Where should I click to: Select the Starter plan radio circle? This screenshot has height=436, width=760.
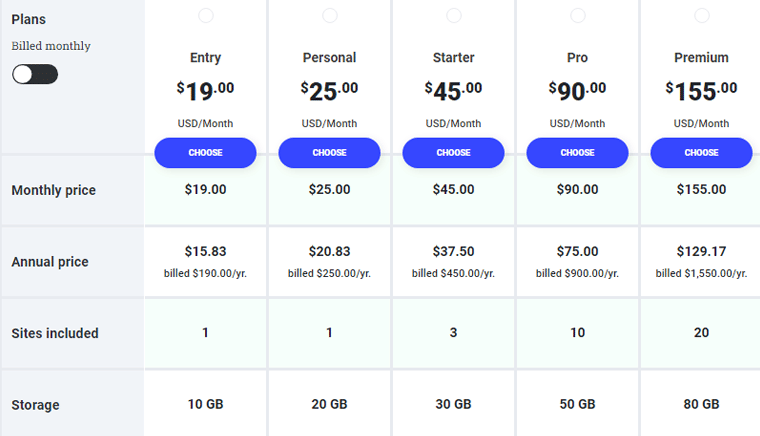point(454,16)
